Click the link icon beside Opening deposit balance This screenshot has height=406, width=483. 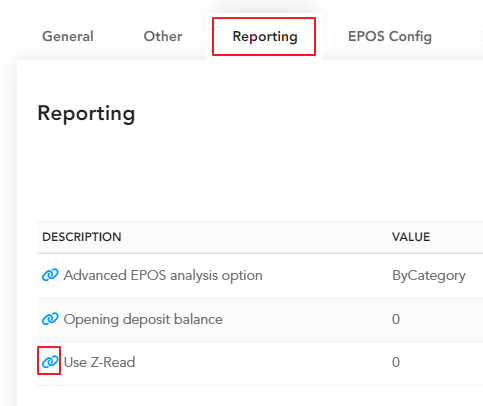click(50, 319)
